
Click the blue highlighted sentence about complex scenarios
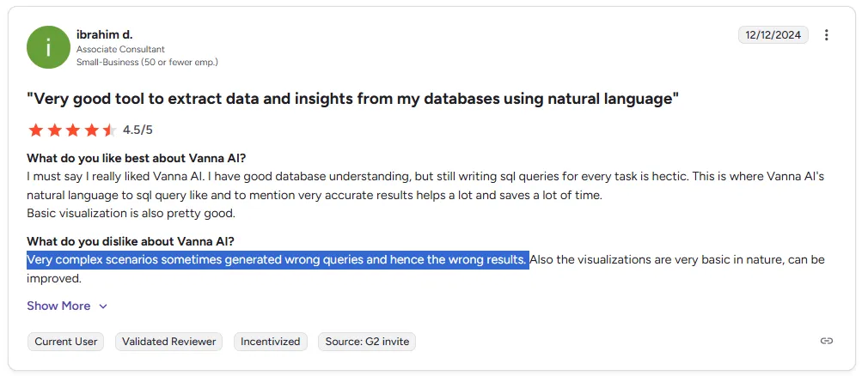277,259
